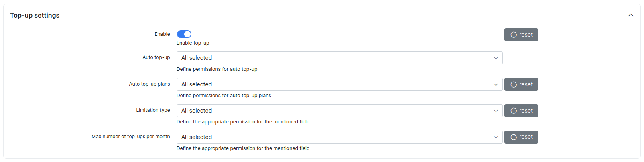
Task: Click 'Define permissions for auto top-up plans' hint
Action: (223, 96)
